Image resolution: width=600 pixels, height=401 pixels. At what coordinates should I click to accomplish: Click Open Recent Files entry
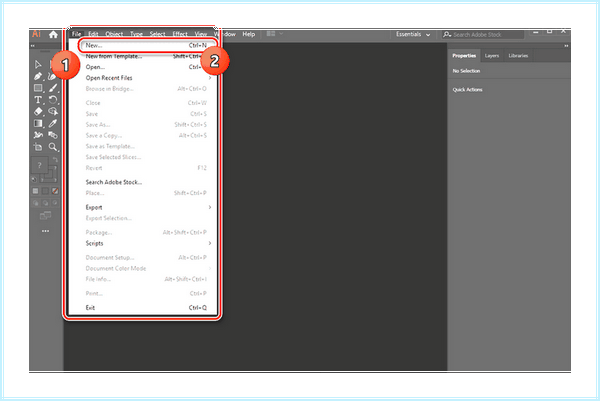(x=141, y=78)
